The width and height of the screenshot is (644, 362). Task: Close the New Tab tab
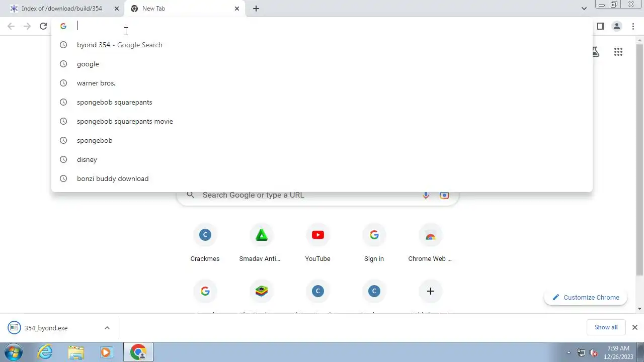pyautogui.click(x=237, y=9)
